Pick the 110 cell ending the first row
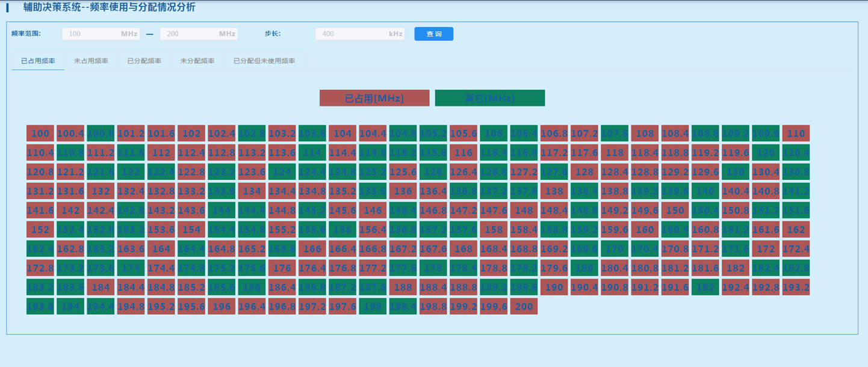The width and height of the screenshot is (868, 367). [796, 134]
